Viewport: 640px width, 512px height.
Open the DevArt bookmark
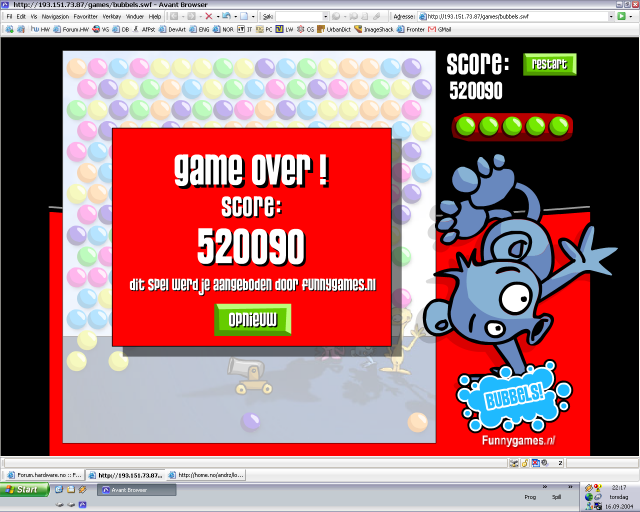172,29
